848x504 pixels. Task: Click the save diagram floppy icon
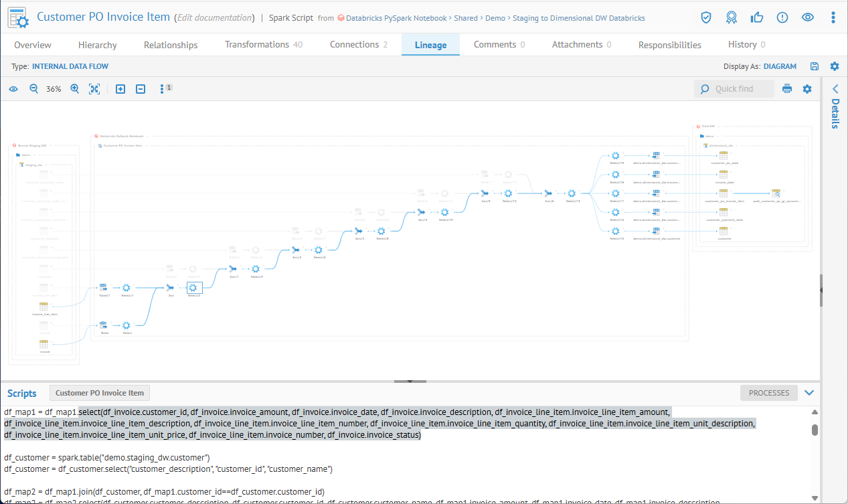tap(815, 66)
